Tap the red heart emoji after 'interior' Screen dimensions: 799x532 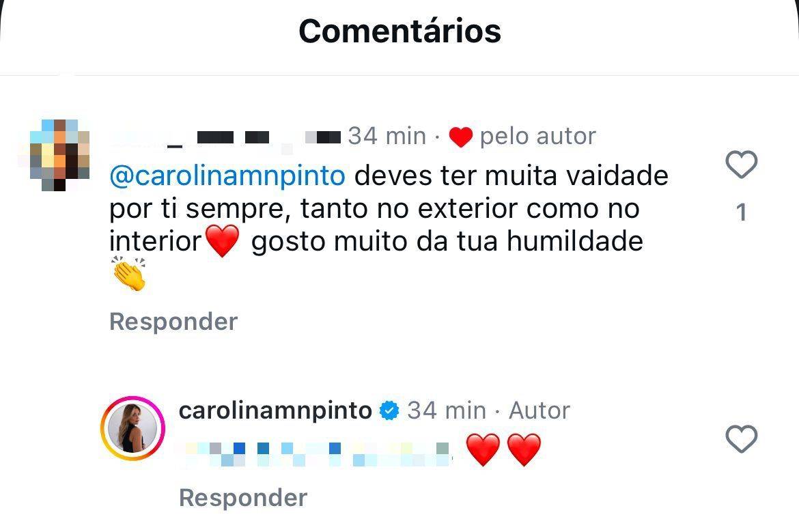222,241
